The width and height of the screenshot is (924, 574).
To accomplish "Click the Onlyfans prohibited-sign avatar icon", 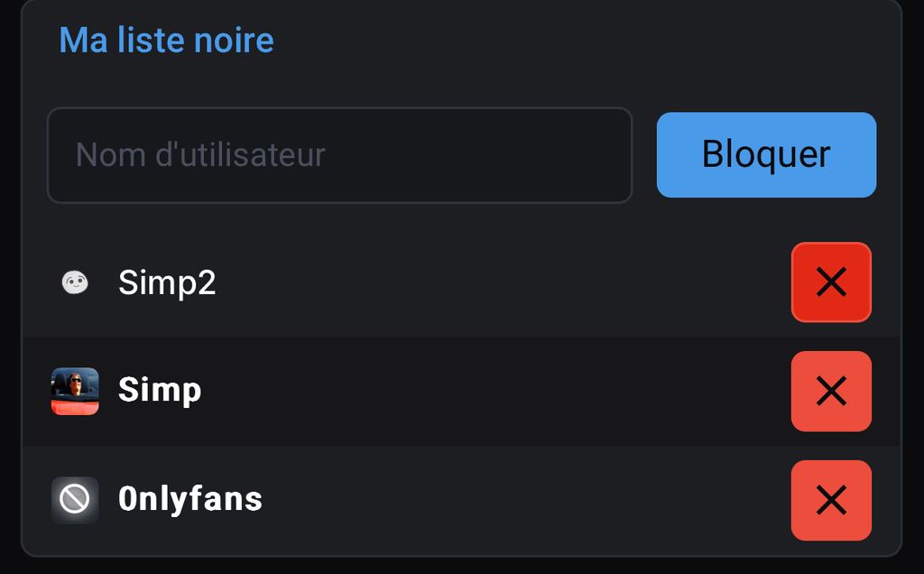I will [x=75, y=500].
